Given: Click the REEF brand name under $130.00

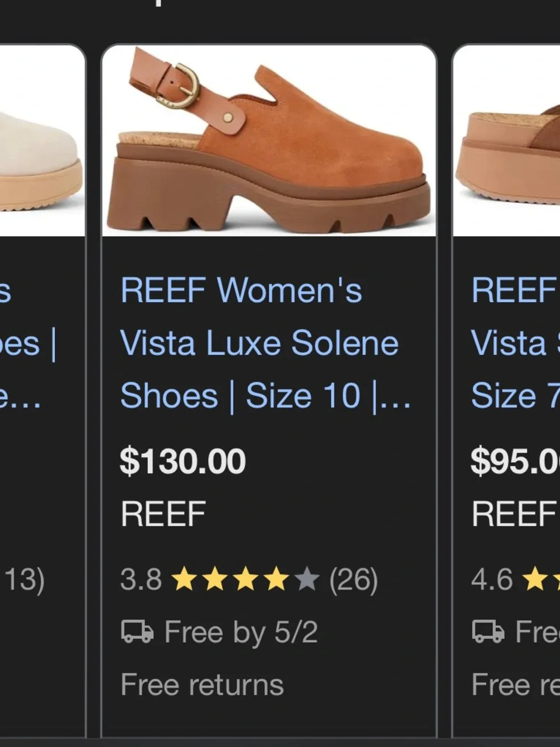Looking at the screenshot, I should click(162, 512).
